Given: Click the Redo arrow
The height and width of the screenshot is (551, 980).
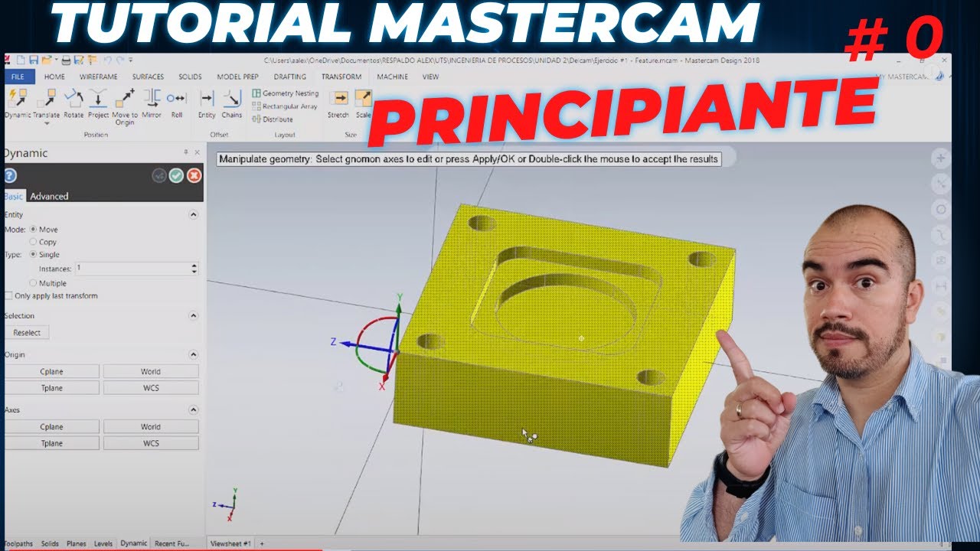Looking at the screenshot, I should (120, 60).
